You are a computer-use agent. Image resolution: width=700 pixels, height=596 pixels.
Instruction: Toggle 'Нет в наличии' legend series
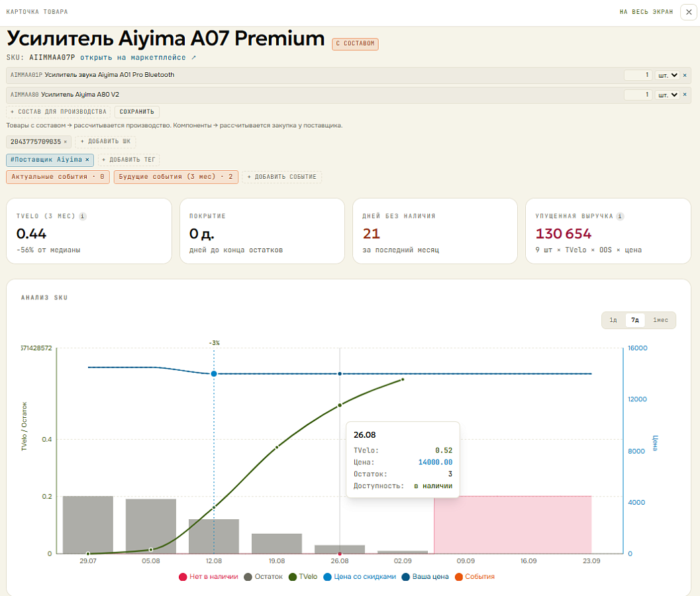pos(208,577)
